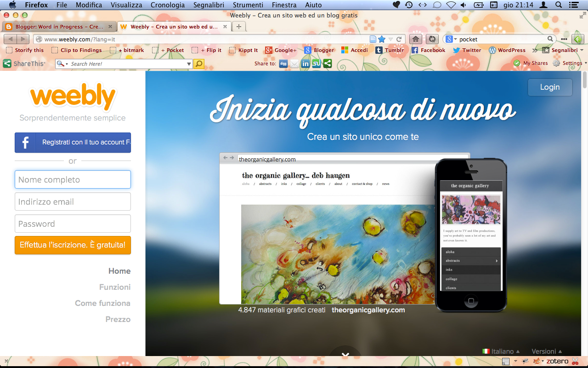Open the Funzioni link

point(115,287)
